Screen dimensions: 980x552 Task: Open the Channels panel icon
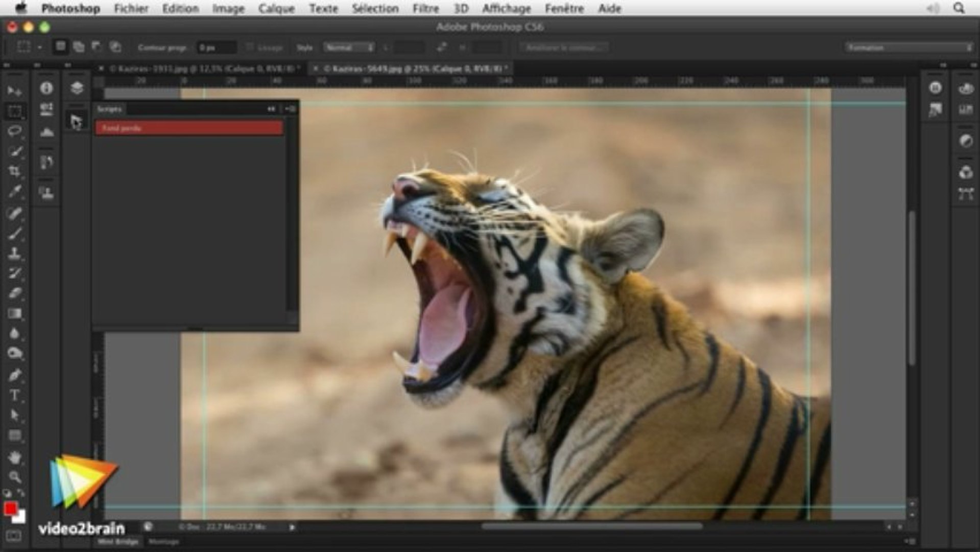click(x=965, y=172)
